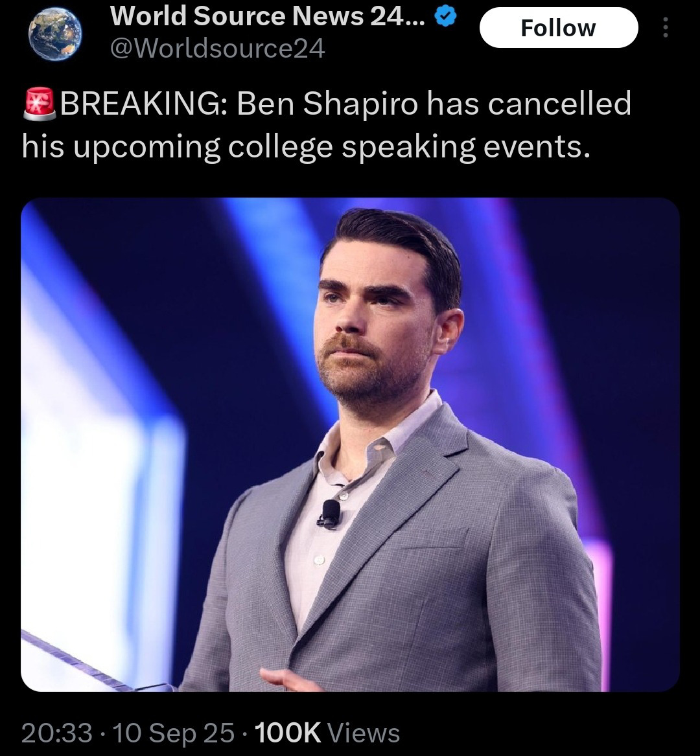Click the line 'his upcoming college speaking events.'

306,147
